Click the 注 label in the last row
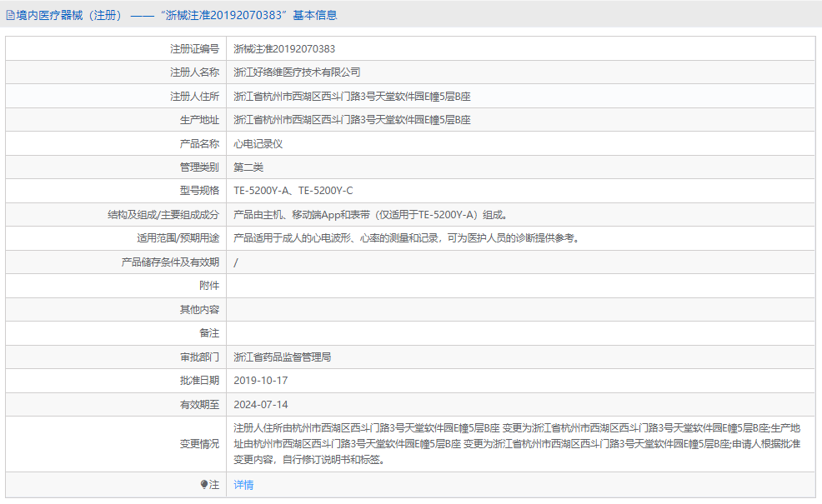The height and width of the screenshot is (504, 822). tap(214, 485)
